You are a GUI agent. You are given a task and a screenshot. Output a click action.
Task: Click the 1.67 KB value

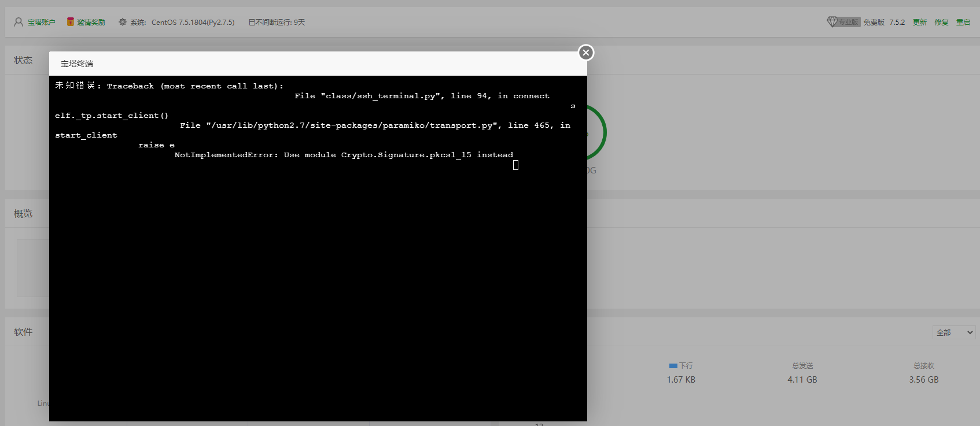tap(681, 380)
